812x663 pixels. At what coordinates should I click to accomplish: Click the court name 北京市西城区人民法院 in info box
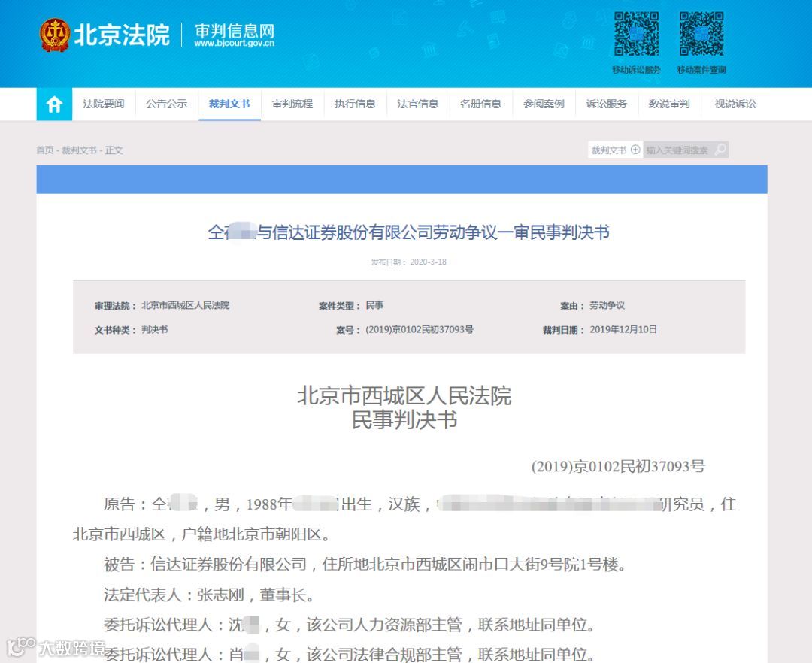point(186,305)
